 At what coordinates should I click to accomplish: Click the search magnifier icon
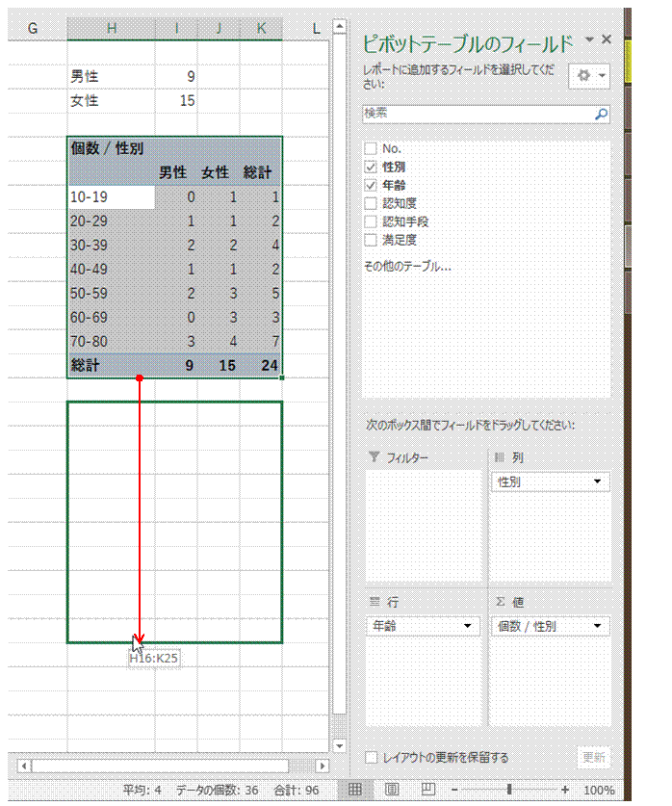[601, 115]
